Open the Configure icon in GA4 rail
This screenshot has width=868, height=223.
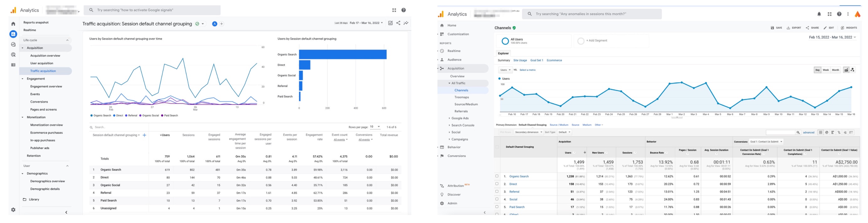tap(13, 65)
